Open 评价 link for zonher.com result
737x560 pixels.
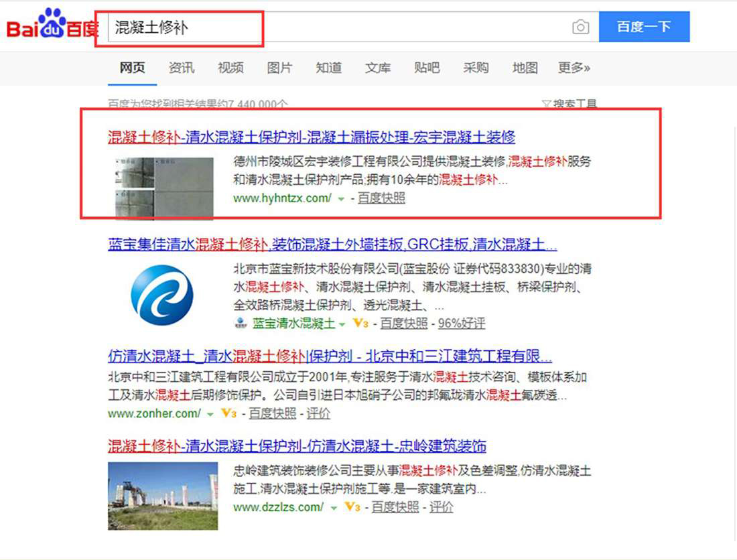tap(318, 413)
